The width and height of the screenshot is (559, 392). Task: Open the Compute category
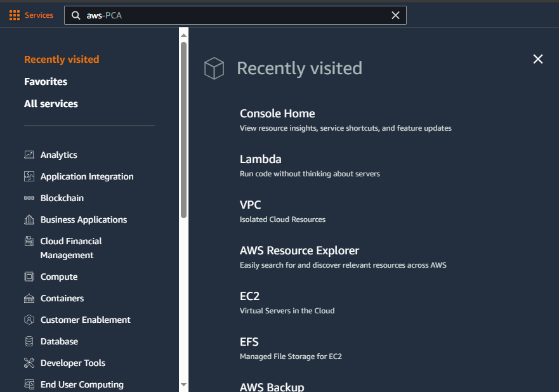point(59,277)
